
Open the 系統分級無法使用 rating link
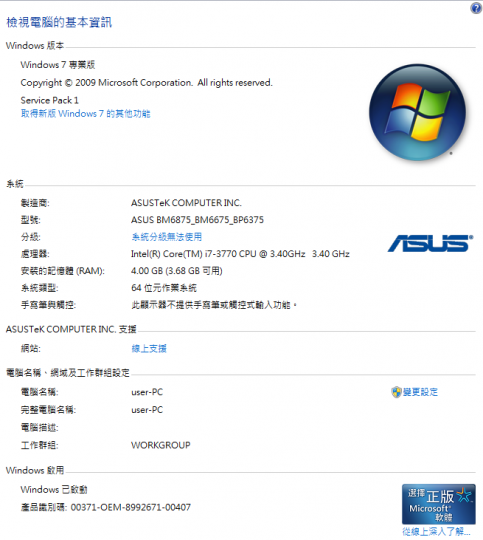pos(166,237)
